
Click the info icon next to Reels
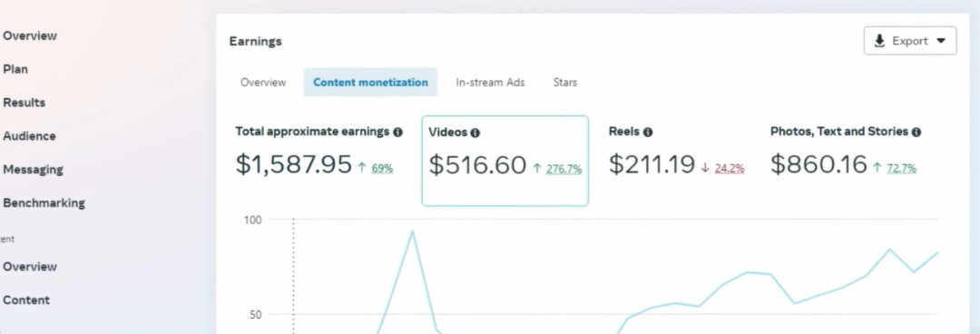648,132
